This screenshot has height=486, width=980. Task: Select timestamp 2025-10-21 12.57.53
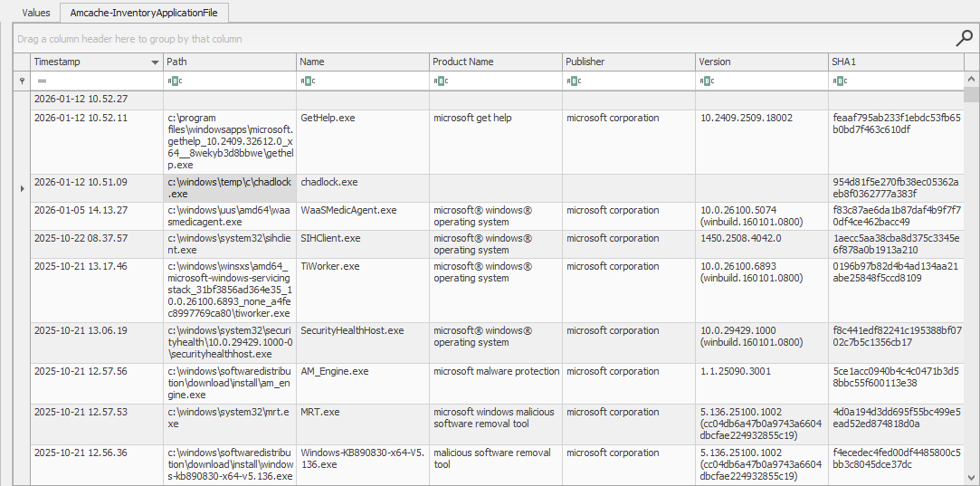pos(97,424)
